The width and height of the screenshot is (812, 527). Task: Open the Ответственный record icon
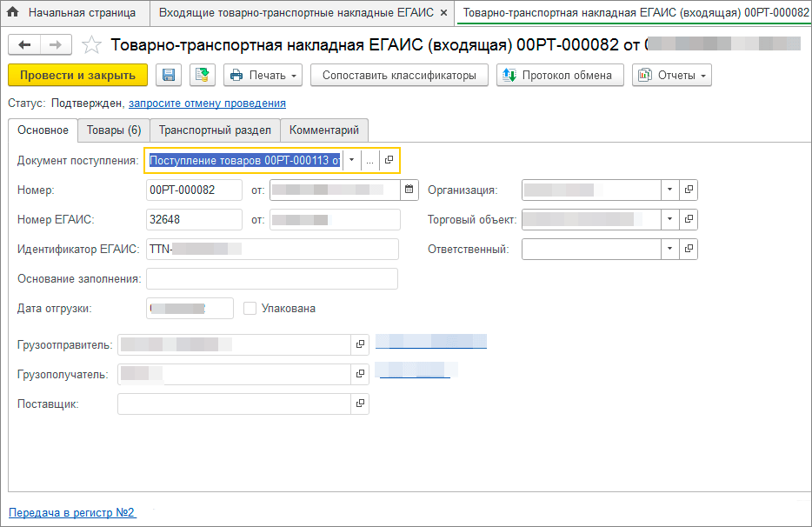pos(689,249)
